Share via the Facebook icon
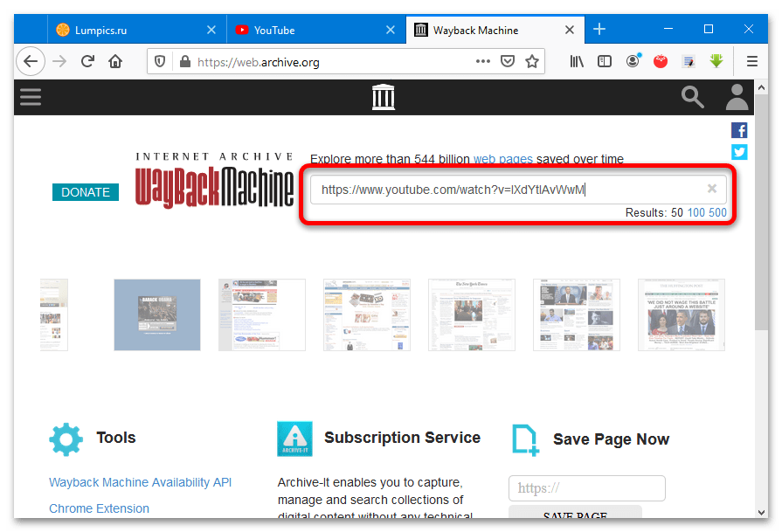The height and width of the screenshot is (532, 782). pyautogui.click(x=739, y=131)
